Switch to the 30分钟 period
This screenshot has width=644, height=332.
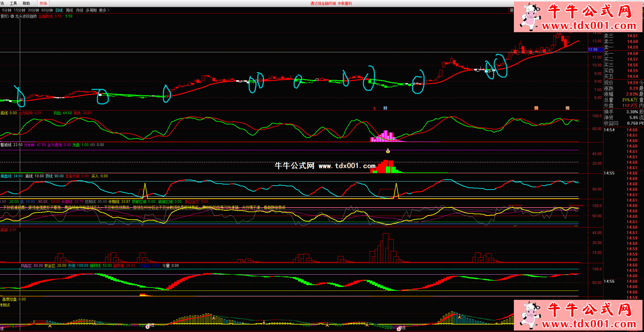coord(33,10)
